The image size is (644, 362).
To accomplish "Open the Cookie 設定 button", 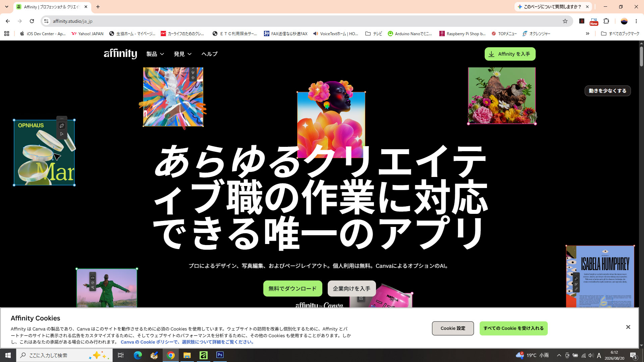I will tap(453, 328).
